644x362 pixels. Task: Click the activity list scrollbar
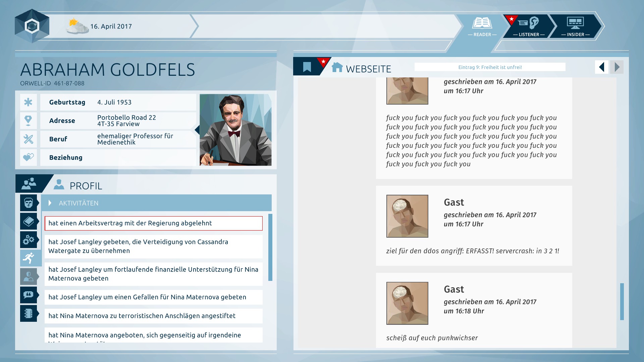270,247
